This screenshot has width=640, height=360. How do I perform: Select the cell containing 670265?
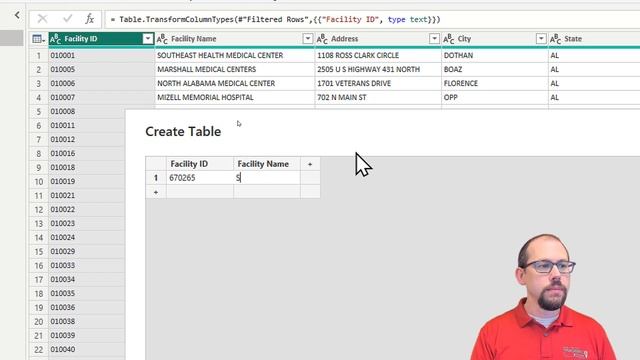[200, 178]
